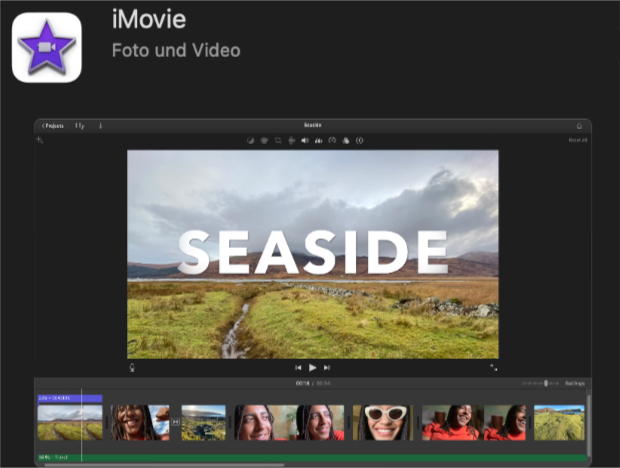
Task: Select the rocky coastline clip in the timeline
Action: coord(204,423)
